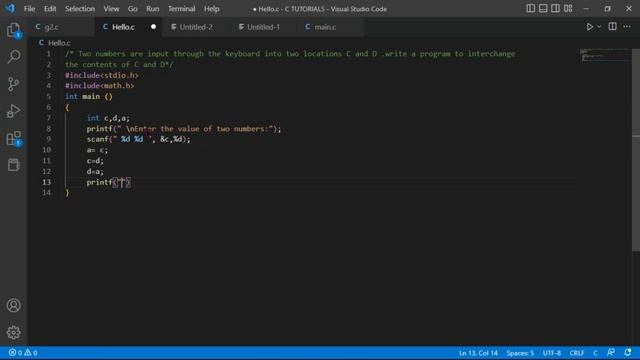Place cursor on line 'int c,d,a;'

click(108, 118)
